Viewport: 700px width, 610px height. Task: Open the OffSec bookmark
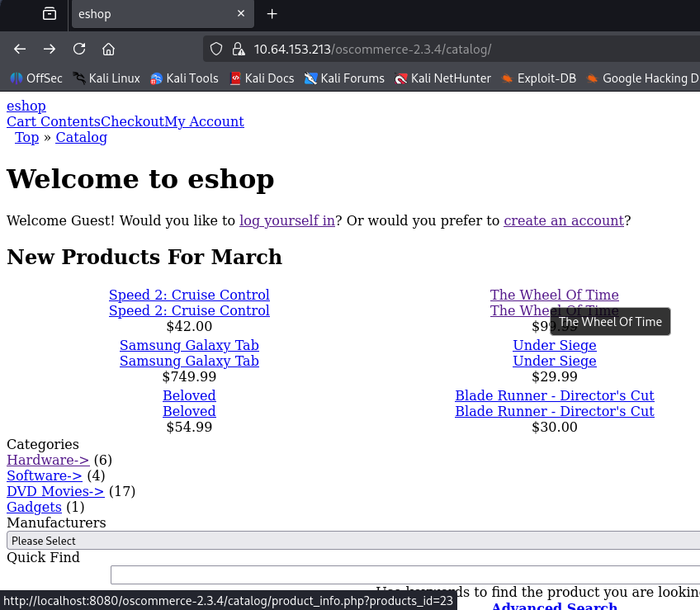pyautogui.click(x=36, y=78)
